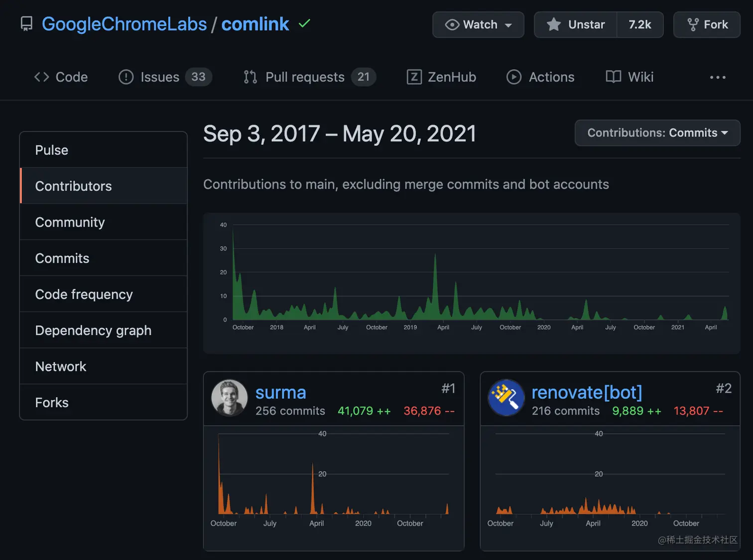Go to the Wiki tab
The width and height of the screenshot is (753, 560).
pos(629,77)
